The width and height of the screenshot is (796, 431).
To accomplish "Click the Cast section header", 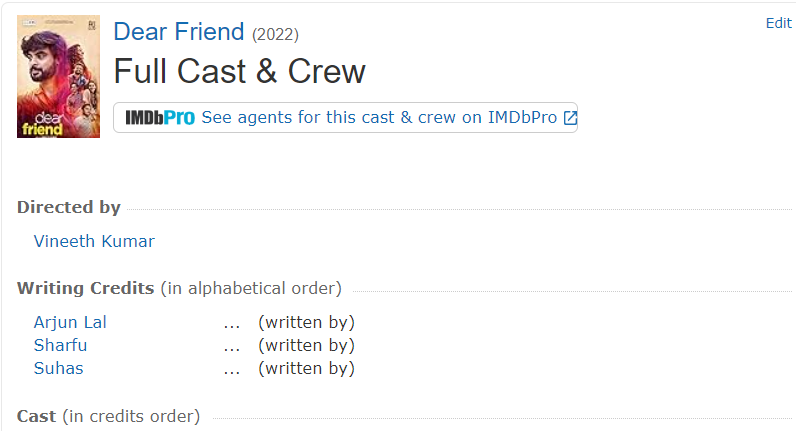I will tap(36, 416).
